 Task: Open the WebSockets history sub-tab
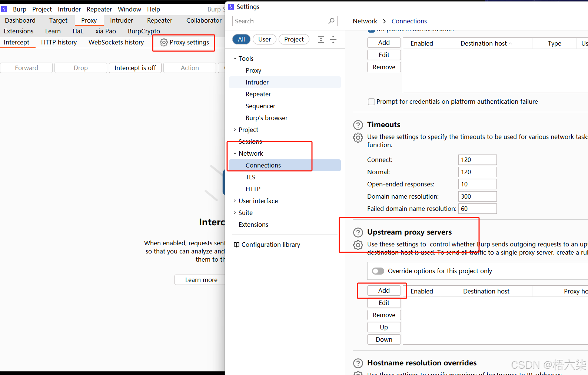pos(116,42)
